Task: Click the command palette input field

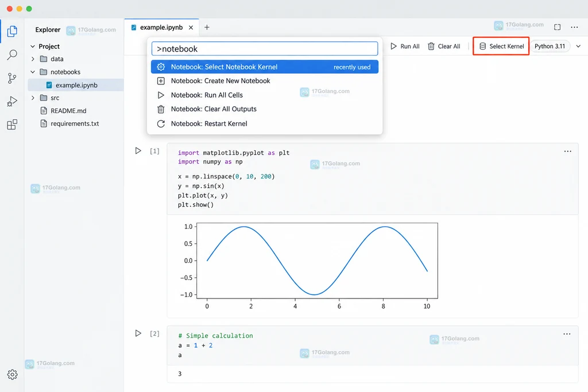Action: [264, 49]
